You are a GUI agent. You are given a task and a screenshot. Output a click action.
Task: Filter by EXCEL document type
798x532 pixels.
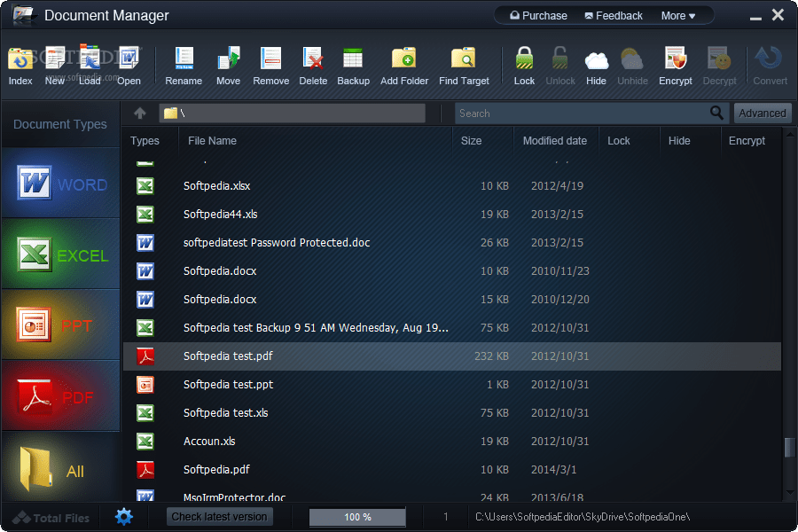[x=61, y=254]
